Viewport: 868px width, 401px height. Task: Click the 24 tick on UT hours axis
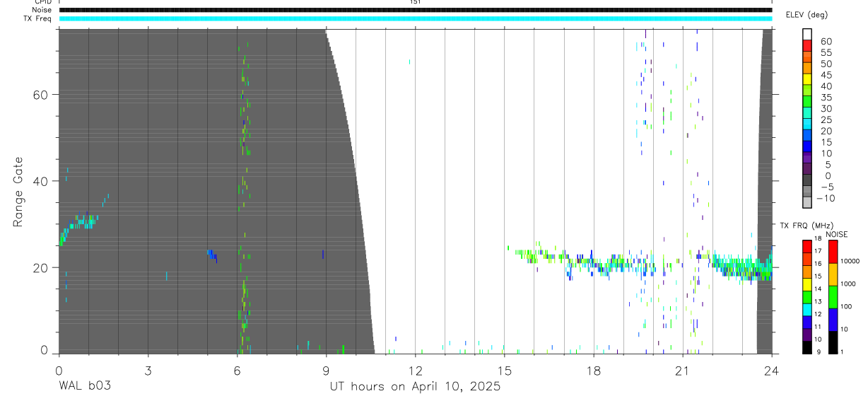tap(772, 368)
